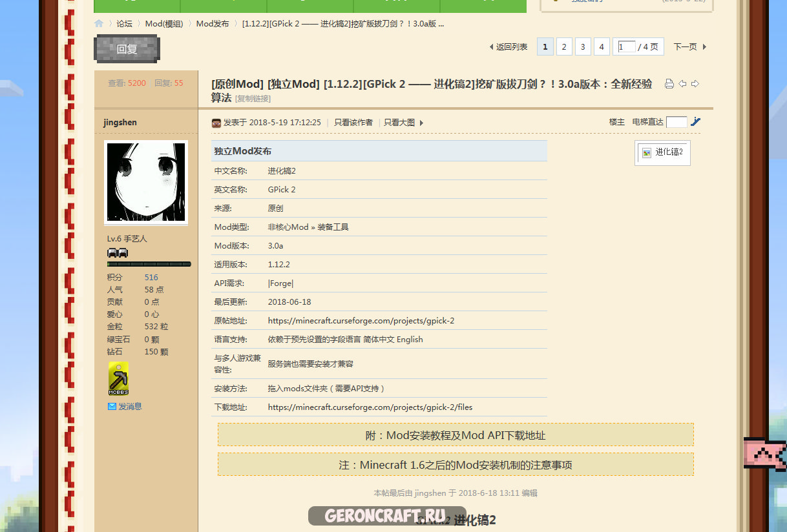
Task: Click the MCBBS pickaxe medal icon
Action: tap(118, 378)
